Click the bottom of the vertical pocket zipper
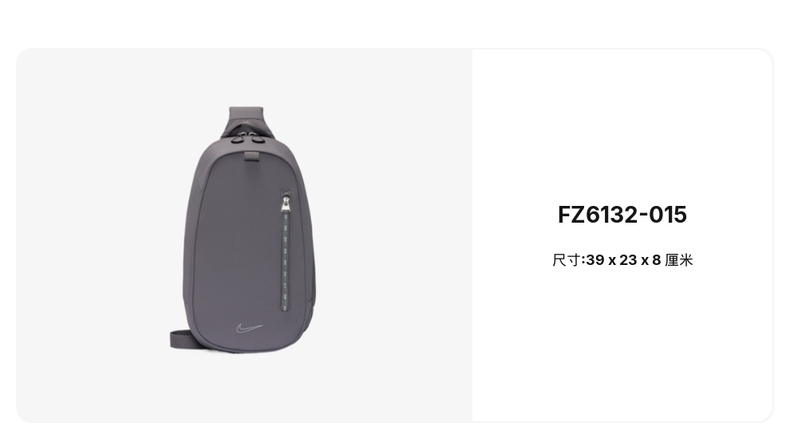 (286, 306)
